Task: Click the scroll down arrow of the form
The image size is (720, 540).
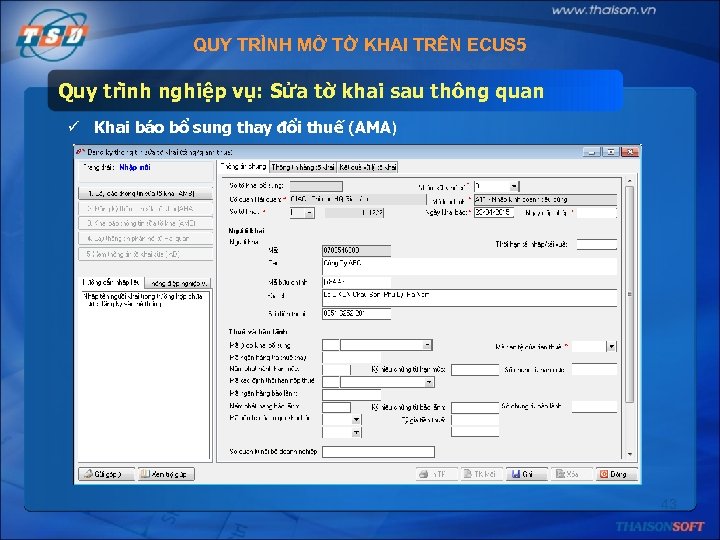Action: [x=630, y=454]
